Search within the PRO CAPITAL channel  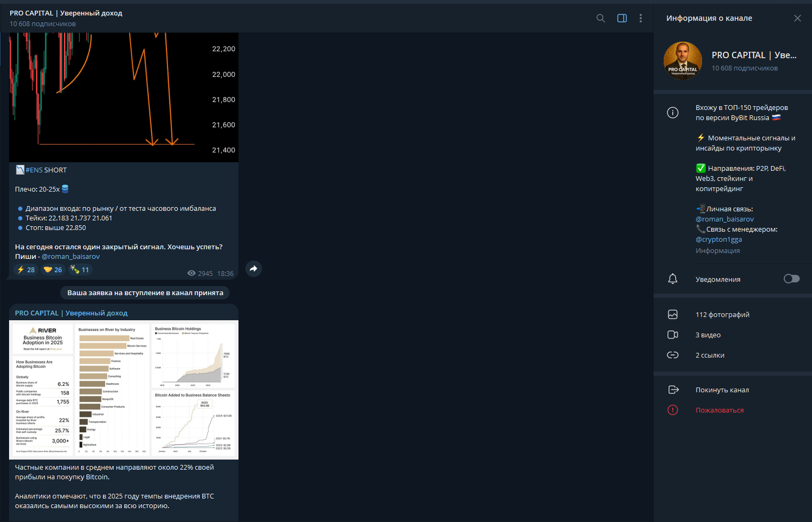click(x=601, y=18)
